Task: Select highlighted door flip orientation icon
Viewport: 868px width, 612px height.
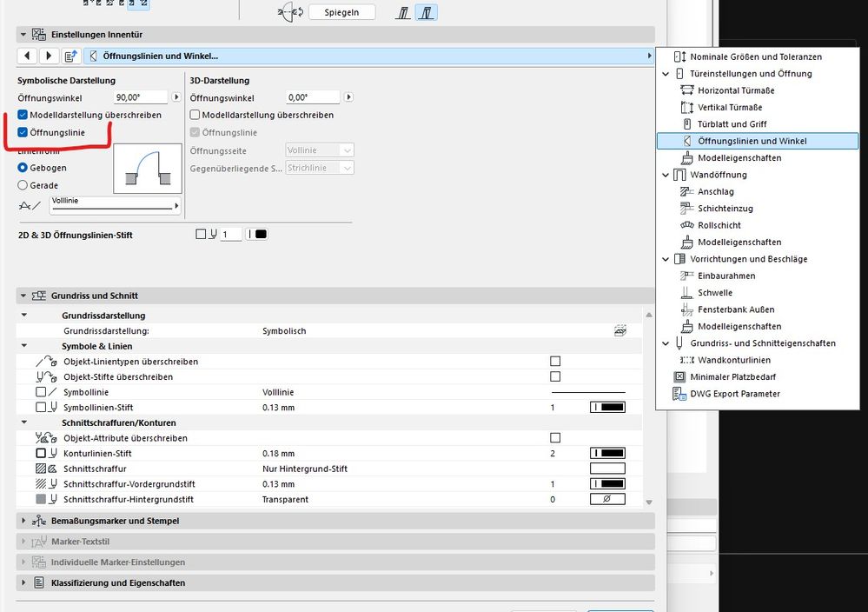Action: [426, 12]
